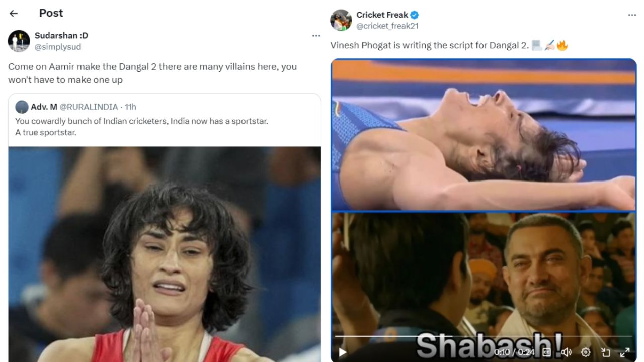This screenshot has height=362, width=644.
Task: Open Cricket Freak's avatar
Action: point(341,20)
